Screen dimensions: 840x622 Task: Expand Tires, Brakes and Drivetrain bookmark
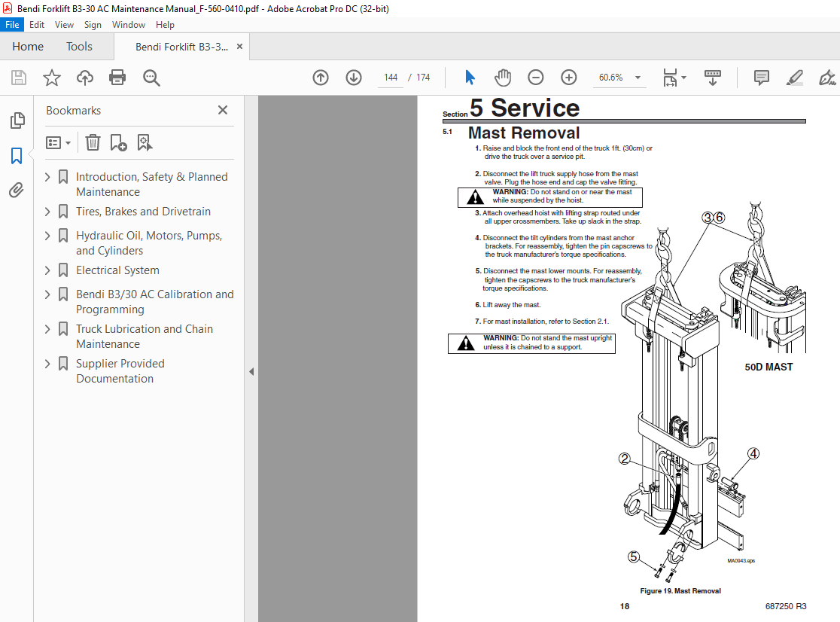47,212
